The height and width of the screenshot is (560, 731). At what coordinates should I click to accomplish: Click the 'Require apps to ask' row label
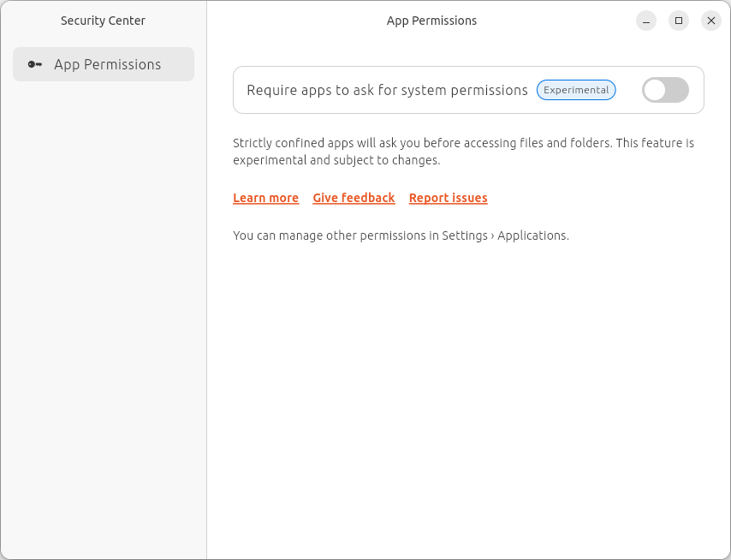pos(387,90)
